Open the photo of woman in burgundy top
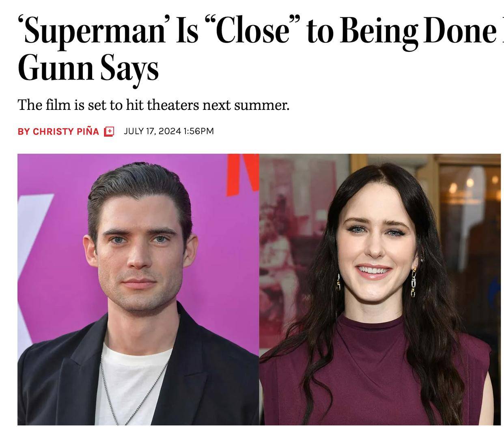This screenshot has height=427, width=504. pyautogui.click(x=380, y=290)
